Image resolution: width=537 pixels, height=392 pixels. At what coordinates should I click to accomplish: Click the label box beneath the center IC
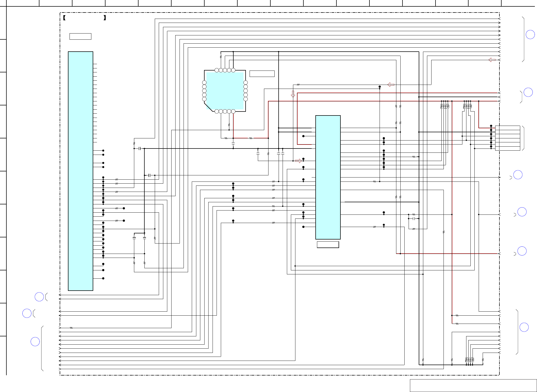click(x=328, y=245)
